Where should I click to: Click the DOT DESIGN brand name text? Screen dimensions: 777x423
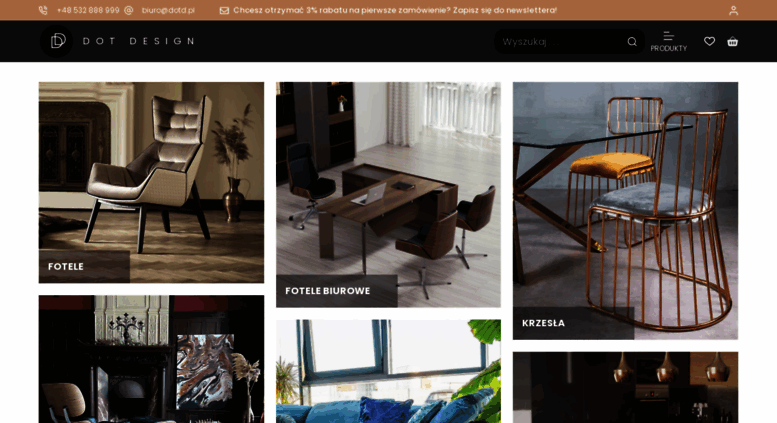coord(139,41)
